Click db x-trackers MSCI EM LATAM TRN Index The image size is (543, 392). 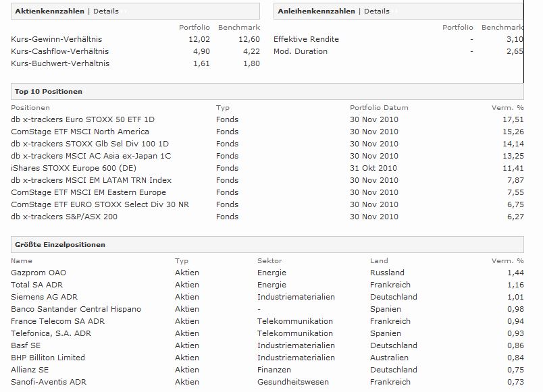[x=91, y=180]
